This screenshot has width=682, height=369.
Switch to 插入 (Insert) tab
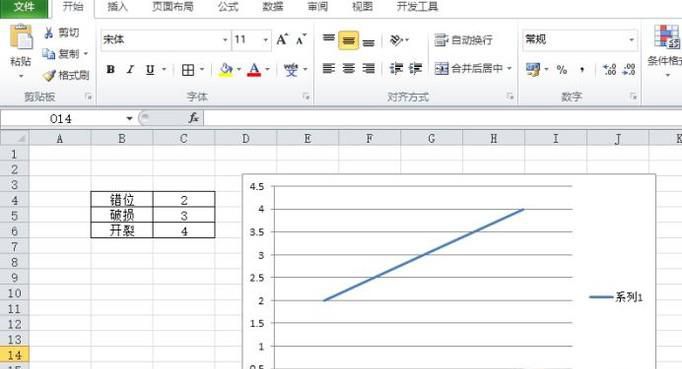117,7
